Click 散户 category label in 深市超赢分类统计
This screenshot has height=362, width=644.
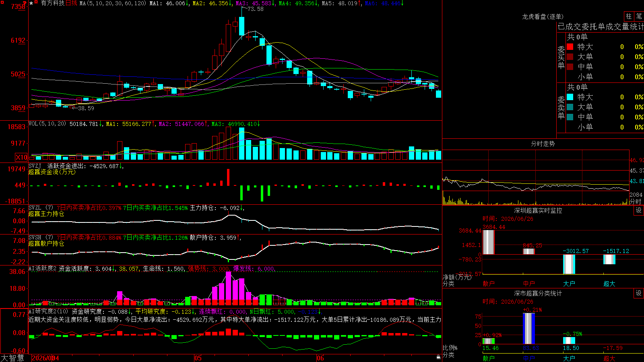click(x=489, y=358)
